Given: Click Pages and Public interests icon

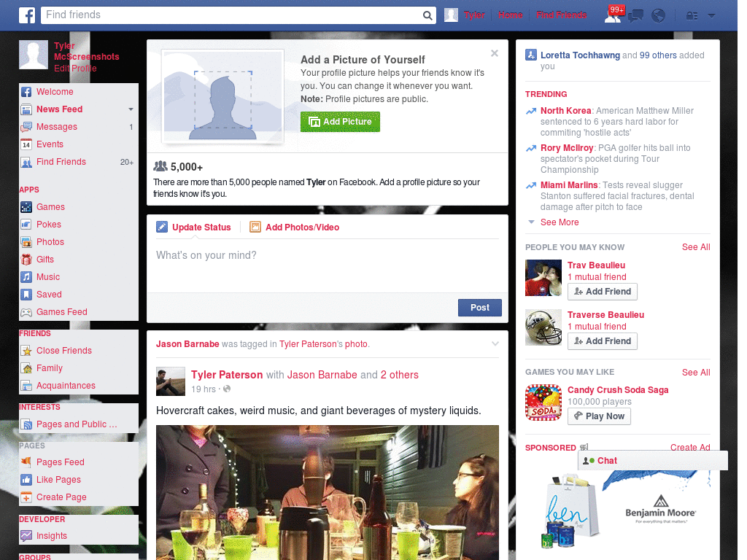Looking at the screenshot, I should click(x=26, y=424).
